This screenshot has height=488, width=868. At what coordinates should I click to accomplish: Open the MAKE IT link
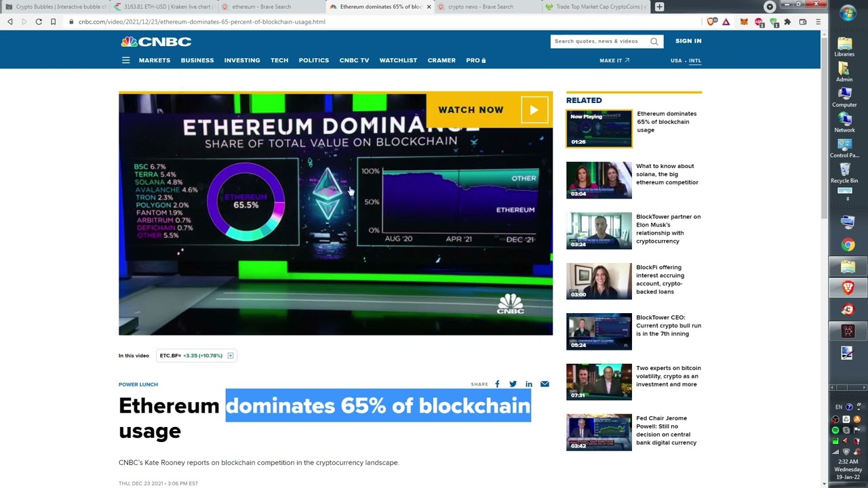pyautogui.click(x=614, y=60)
